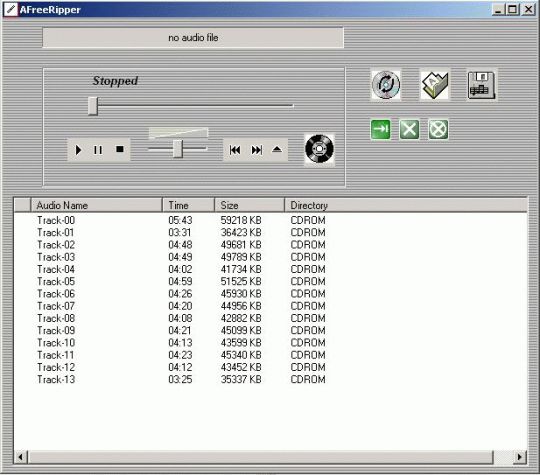The width and height of the screenshot is (540, 475).
Task: Click the green X icon
Action: point(409,130)
